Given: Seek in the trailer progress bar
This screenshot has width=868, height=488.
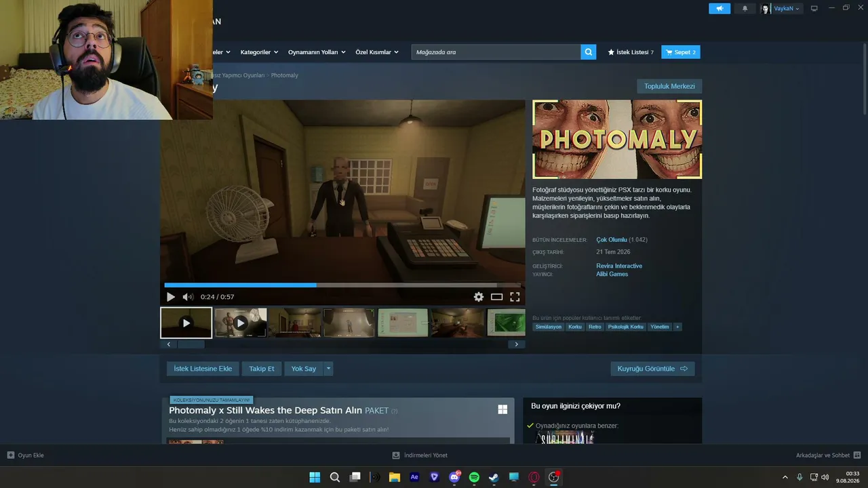Looking at the screenshot, I should click(x=342, y=285).
